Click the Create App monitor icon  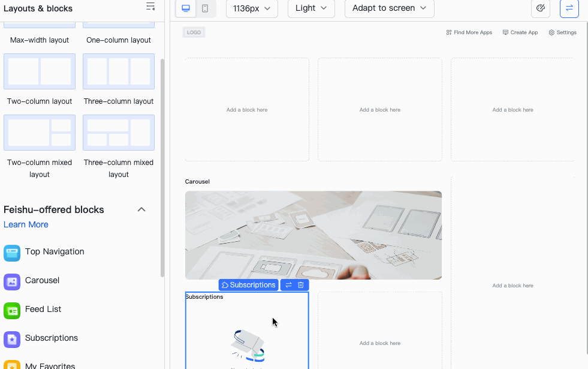(x=505, y=32)
